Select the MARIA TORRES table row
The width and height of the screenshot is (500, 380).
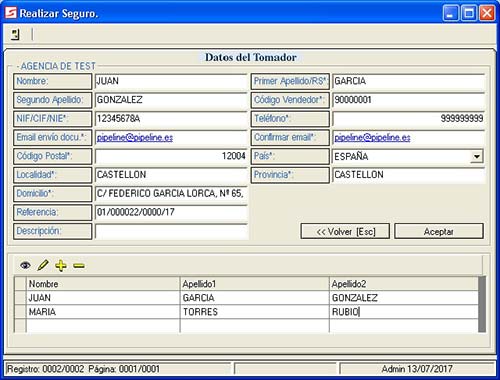[x=253, y=312]
